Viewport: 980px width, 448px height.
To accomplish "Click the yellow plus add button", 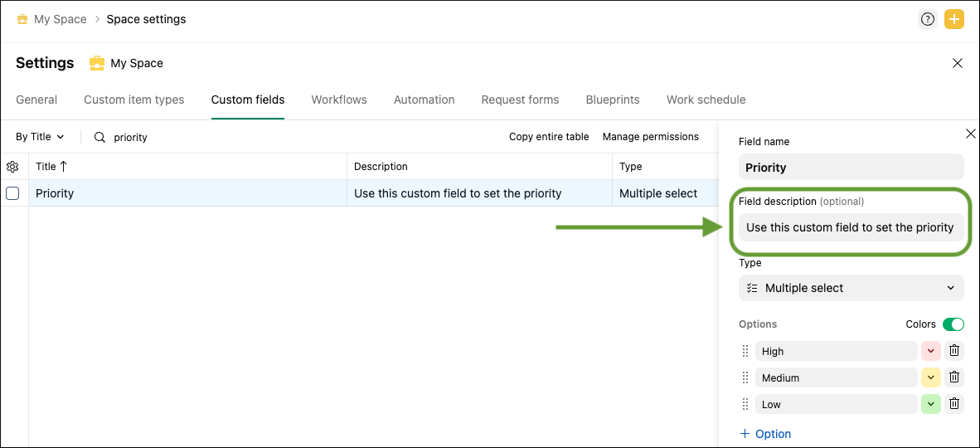I will 954,19.
